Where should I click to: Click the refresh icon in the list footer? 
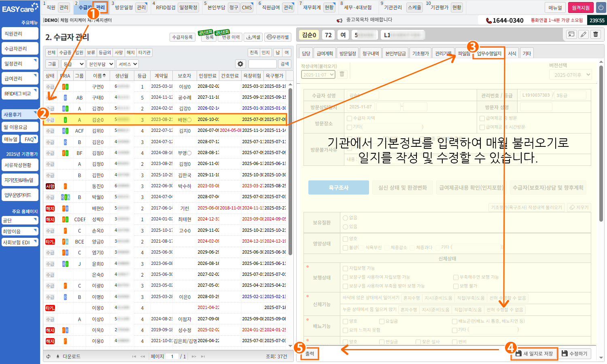[x=49, y=356]
